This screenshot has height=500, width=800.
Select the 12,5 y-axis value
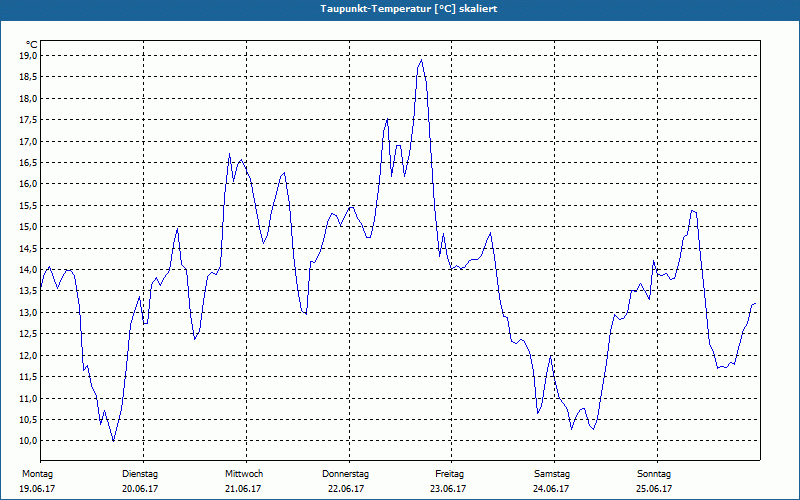tap(28, 334)
